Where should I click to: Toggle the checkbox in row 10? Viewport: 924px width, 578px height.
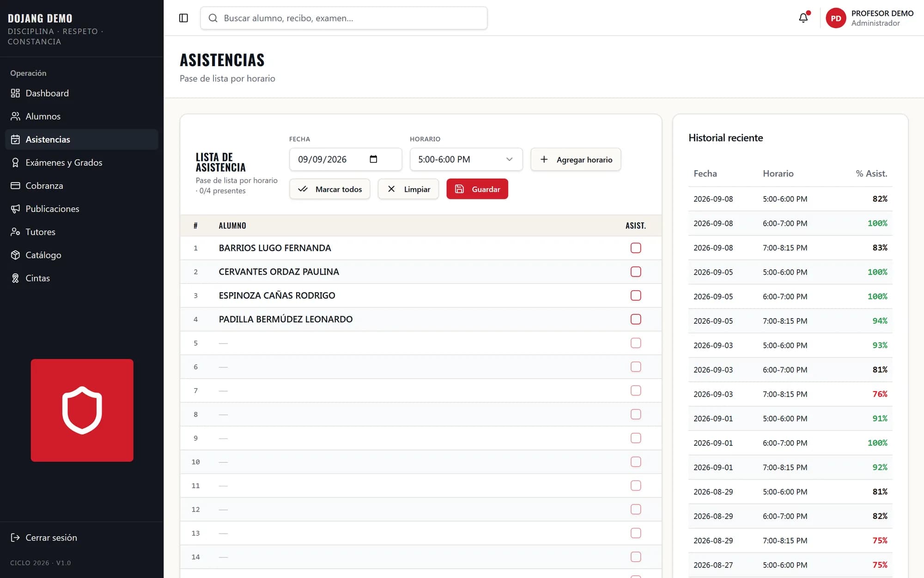[636, 462]
